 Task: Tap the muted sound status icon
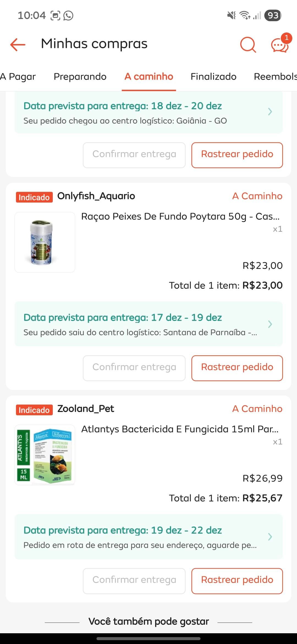click(x=231, y=15)
